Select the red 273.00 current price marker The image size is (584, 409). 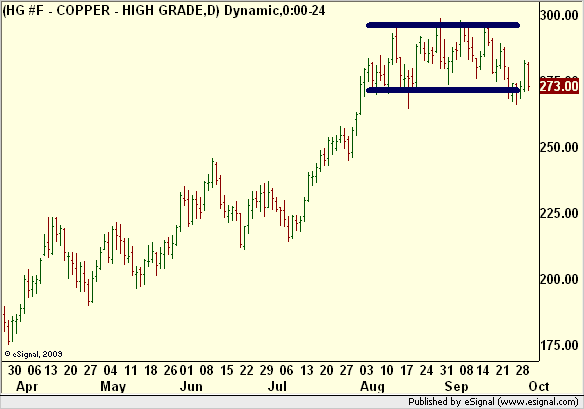click(559, 86)
